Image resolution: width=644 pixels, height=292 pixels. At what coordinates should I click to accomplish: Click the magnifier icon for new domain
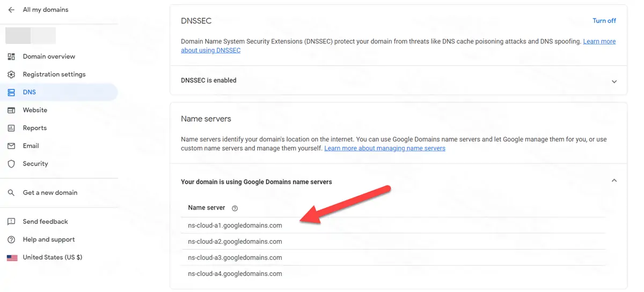point(11,193)
